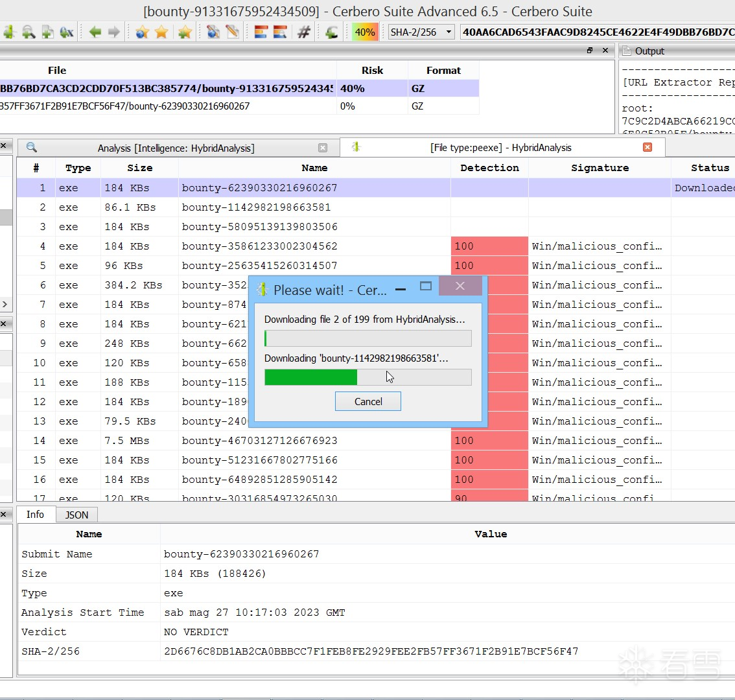Select the bounty-62390330216960267 GZ file row
This screenshot has width=735, height=700.
pos(239,106)
